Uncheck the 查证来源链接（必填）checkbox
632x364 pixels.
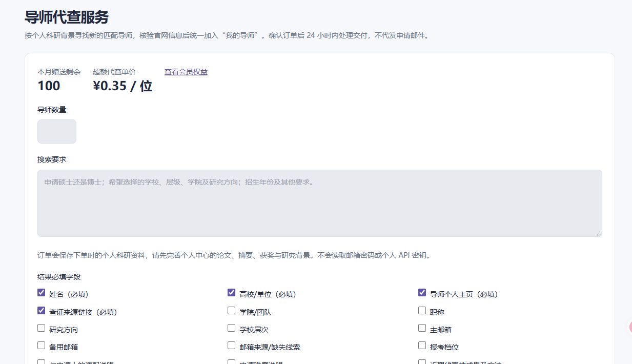(x=42, y=311)
